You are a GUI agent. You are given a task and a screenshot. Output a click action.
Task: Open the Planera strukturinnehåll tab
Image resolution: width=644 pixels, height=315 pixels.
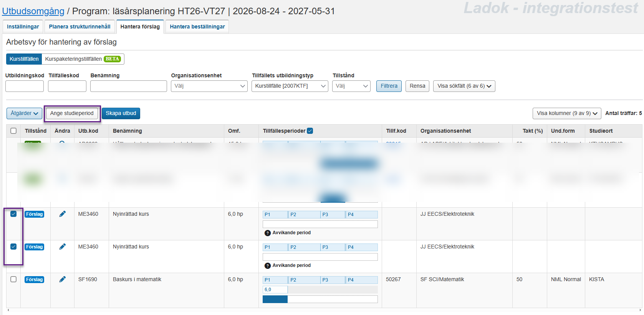coord(79,27)
